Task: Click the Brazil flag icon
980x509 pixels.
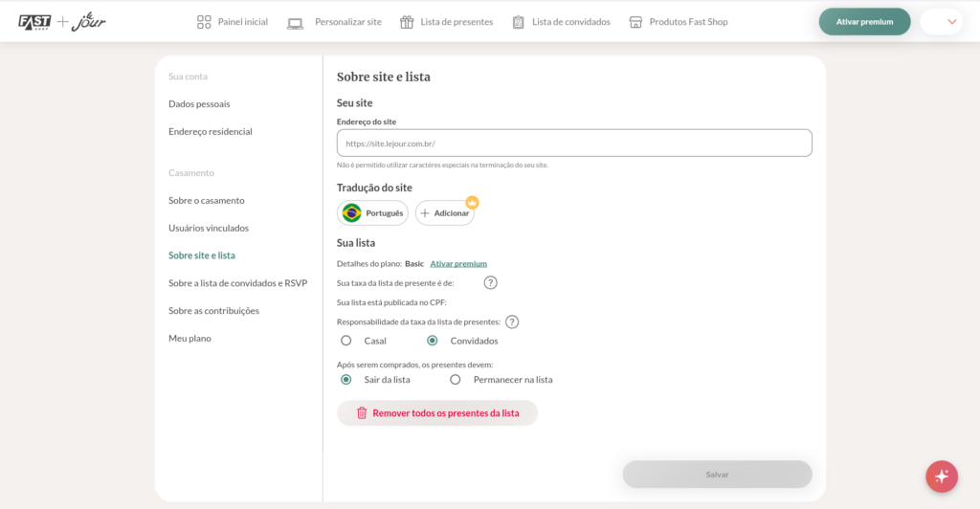Action: click(x=352, y=213)
